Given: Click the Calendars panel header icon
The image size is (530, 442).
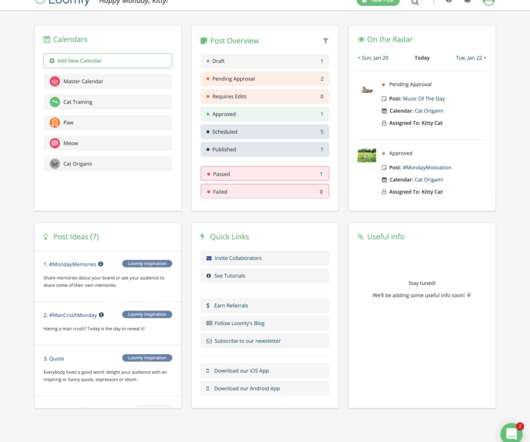Looking at the screenshot, I should coord(47,40).
